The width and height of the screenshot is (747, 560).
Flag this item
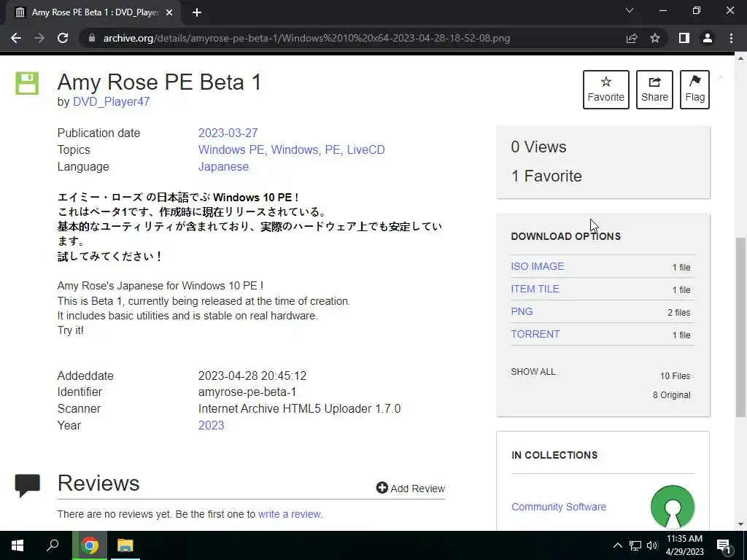pos(694,90)
